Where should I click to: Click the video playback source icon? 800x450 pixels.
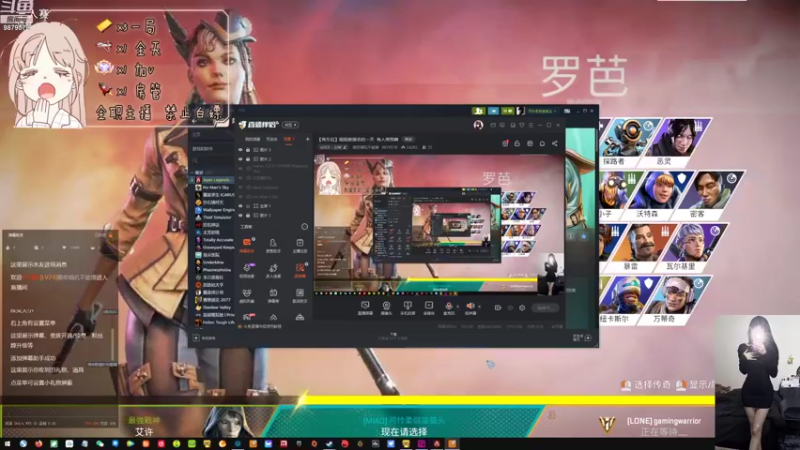[x=429, y=307]
